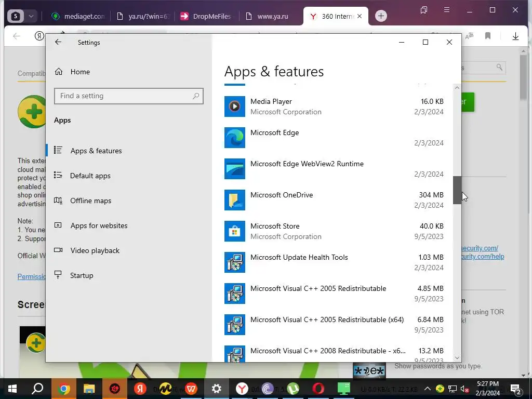Select the Microsoft Store entry name
The image size is (532, 399).
275,227
